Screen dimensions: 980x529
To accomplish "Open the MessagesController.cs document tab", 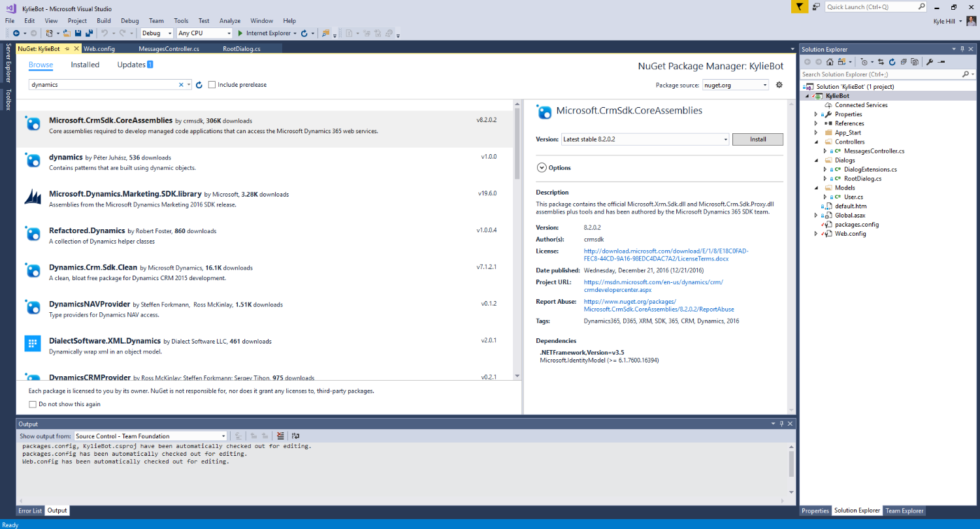I will (169, 48).
